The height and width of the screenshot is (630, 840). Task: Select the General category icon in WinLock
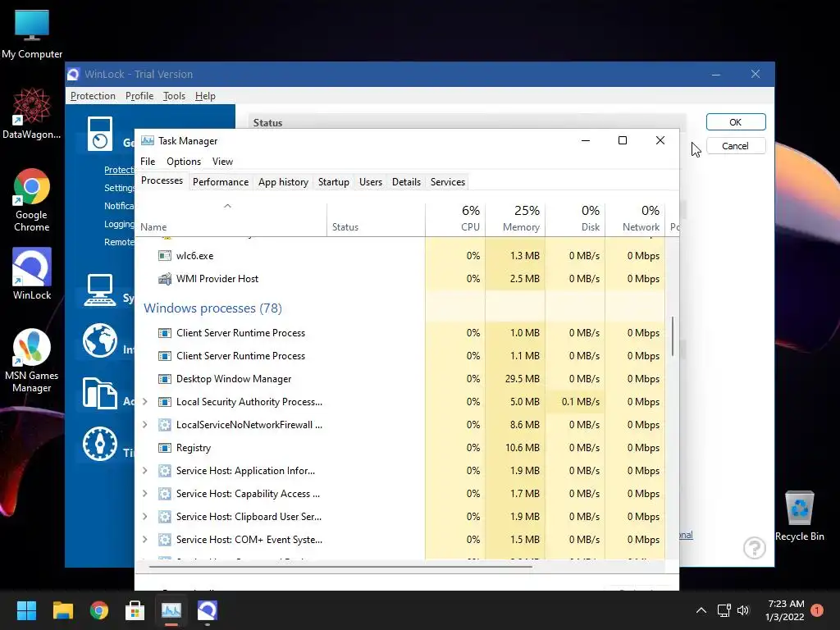coord(100,134)
